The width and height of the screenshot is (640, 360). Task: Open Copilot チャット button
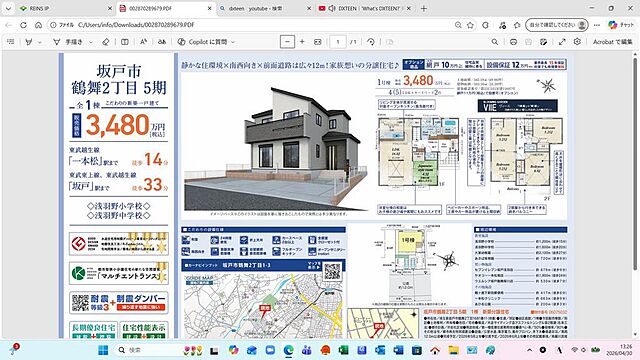tap(621, 25)
